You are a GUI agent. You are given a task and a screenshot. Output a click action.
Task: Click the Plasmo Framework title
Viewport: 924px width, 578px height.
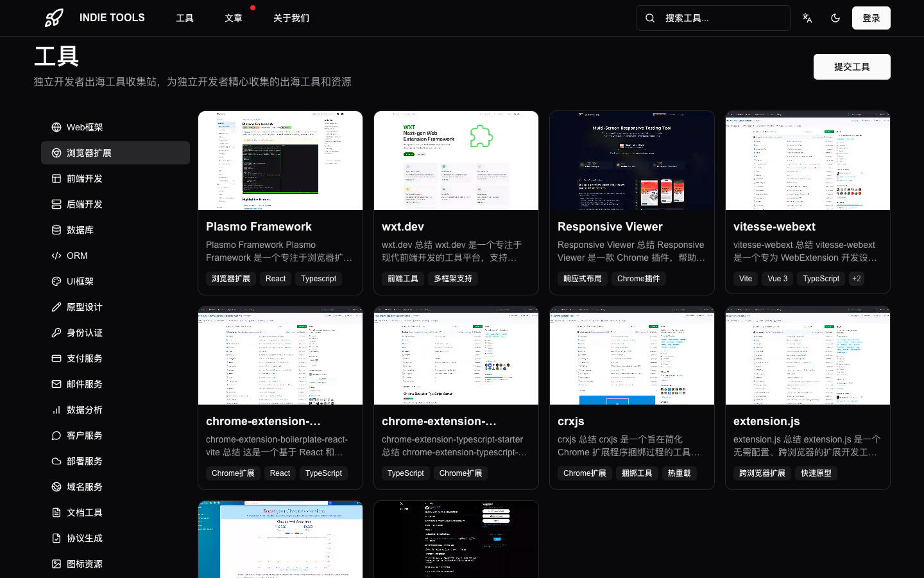coord(259,227)
